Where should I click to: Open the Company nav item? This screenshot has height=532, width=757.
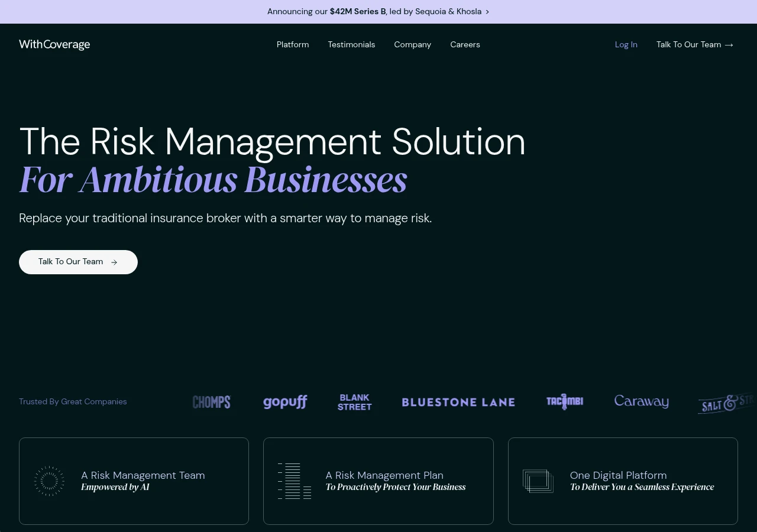413,44
